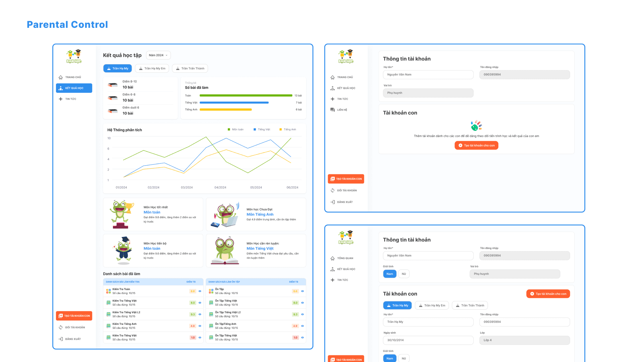Click TỔNG QUAN home icon in sidebar
Screen dimensions: 644x362
coord(332,258)
